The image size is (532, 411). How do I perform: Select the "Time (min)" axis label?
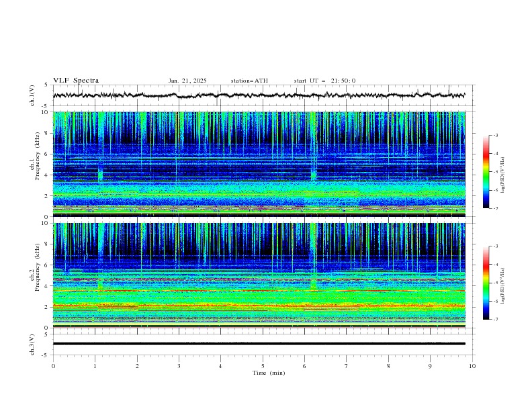pos(269,373)
